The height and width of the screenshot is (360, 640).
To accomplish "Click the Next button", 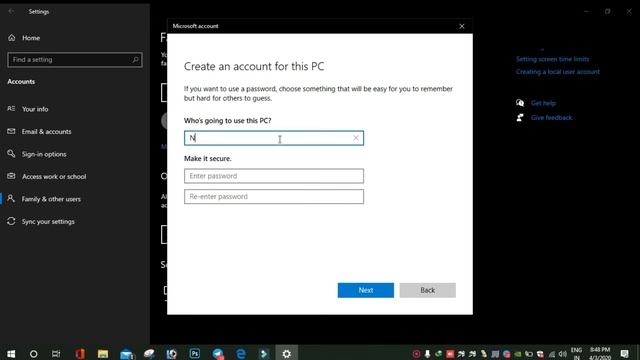I will (x=366, y=290).
